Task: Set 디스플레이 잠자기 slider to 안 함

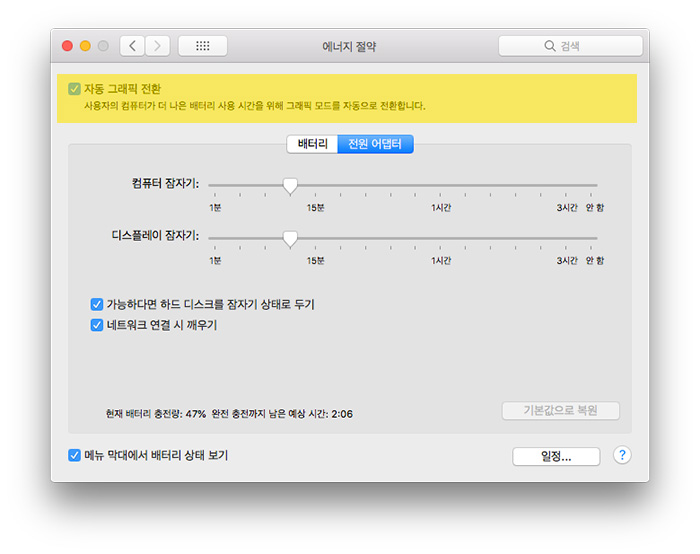Action: [x=591, y=238]
